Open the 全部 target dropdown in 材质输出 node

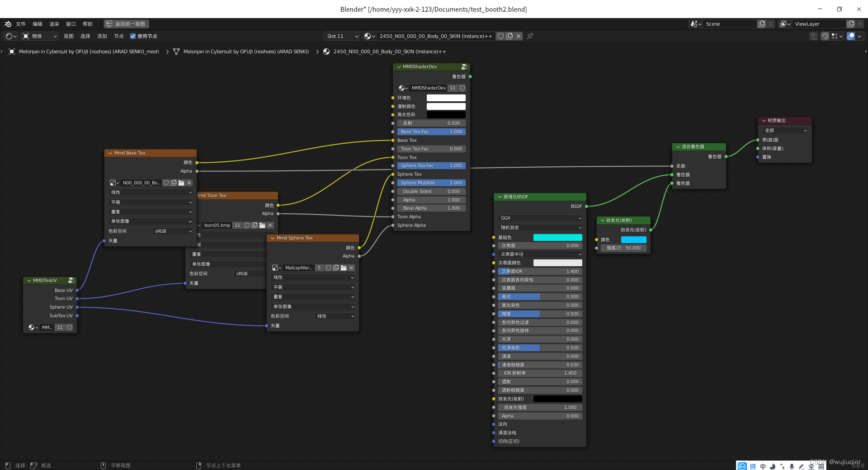pyautogui.click(x=785, y=131)
